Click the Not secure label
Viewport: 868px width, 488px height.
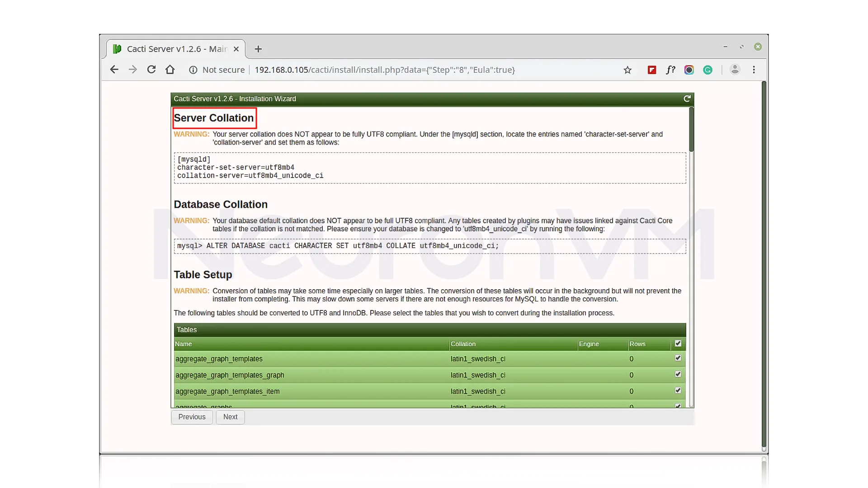pos(223,70)
